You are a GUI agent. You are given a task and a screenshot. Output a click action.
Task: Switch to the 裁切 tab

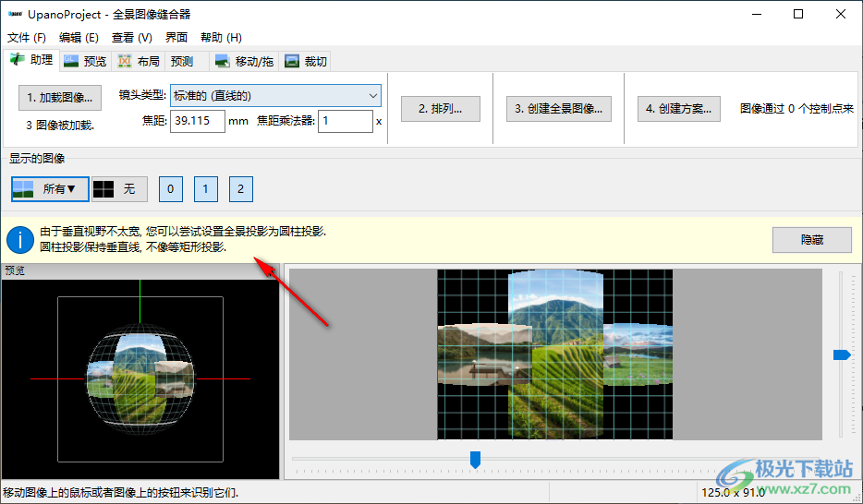[307, 61]
